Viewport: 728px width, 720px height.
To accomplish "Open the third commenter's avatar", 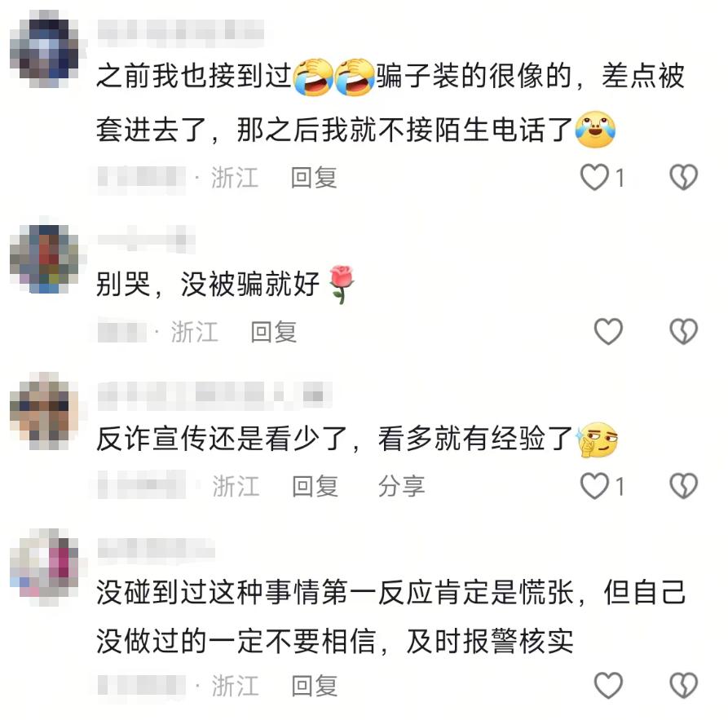I will pos(45,411).
